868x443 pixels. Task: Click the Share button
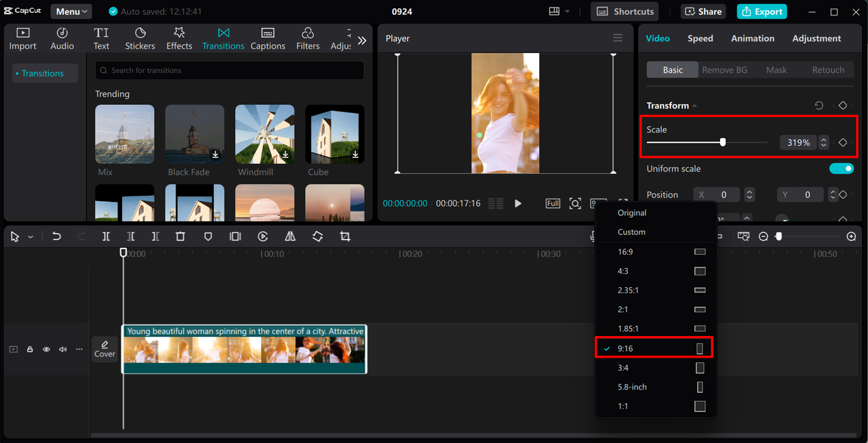pyautogui.click(x=703, y=12)
